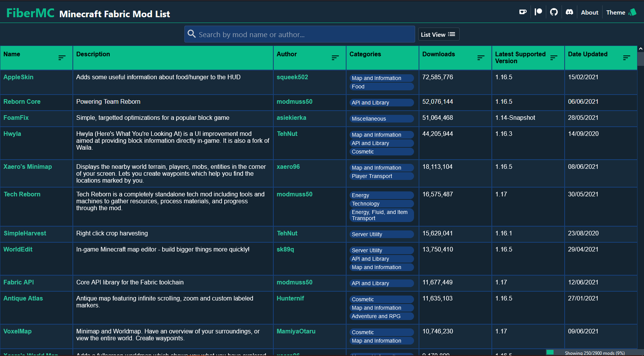
Task: Click the Miscellaneous category tag
Action: tap(381, 119)
